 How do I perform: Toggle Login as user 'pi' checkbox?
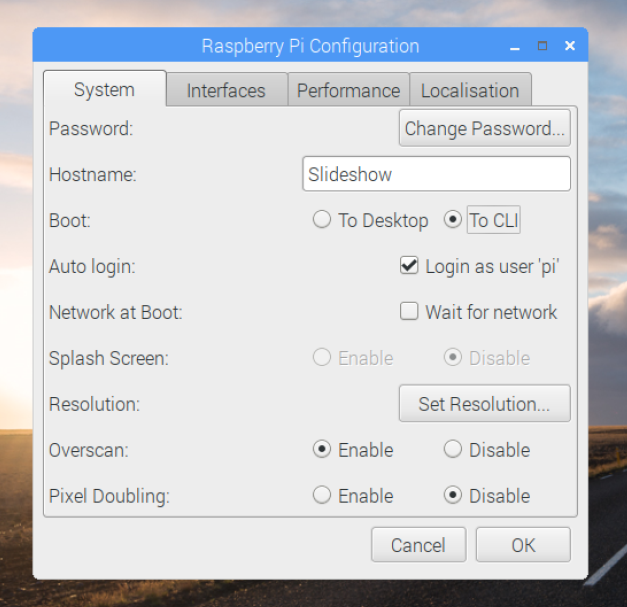(x=409, y=266)
